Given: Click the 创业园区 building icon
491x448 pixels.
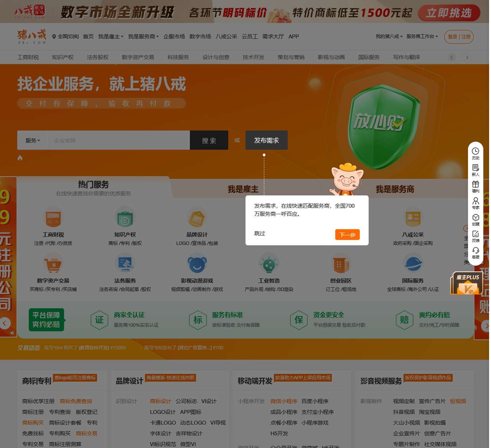Looking at the screenshot, I should pyautogui.click(x=341, y=264).
